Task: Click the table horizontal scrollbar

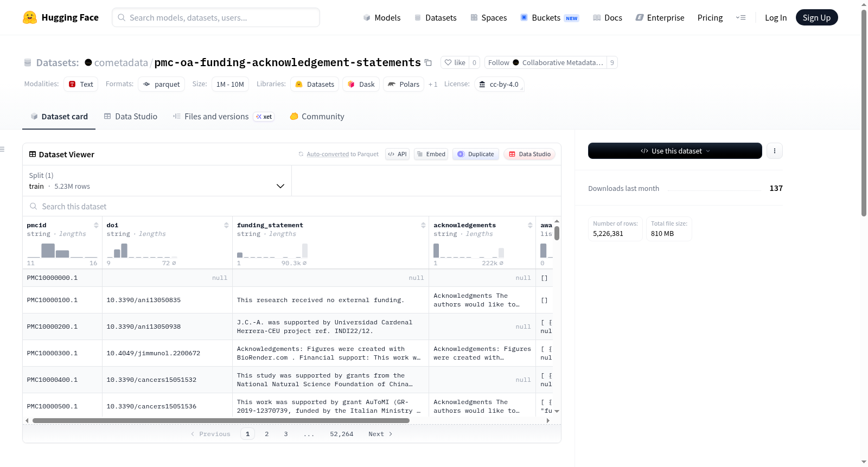Action: pos(221,420)
